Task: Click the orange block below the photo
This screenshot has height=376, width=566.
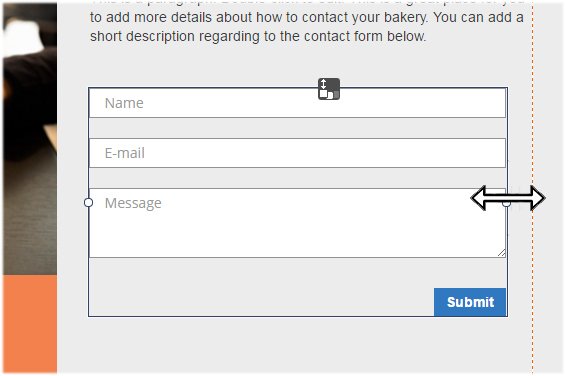Action: click(30, 324)
